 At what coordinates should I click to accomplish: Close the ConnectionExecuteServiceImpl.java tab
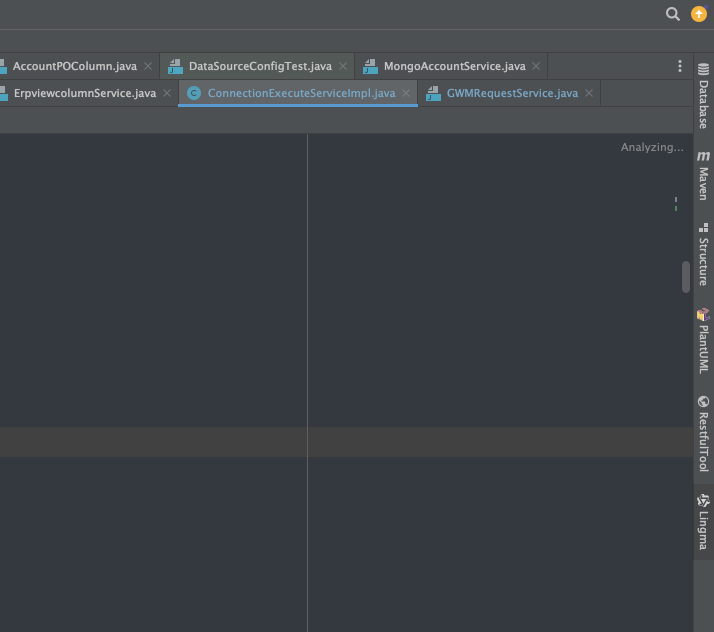coord(406,93)
